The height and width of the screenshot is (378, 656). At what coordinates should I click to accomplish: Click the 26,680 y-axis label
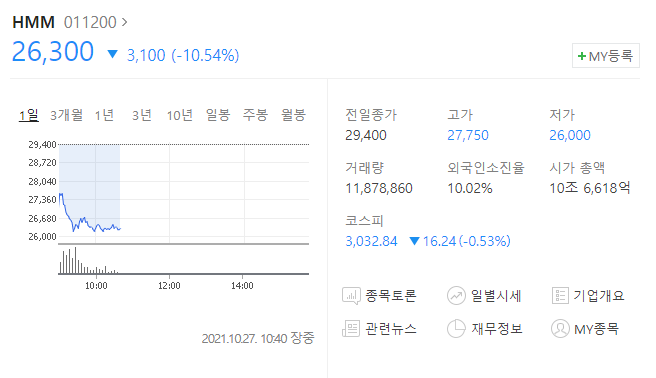pyautogui.click(x=42, y=218)
